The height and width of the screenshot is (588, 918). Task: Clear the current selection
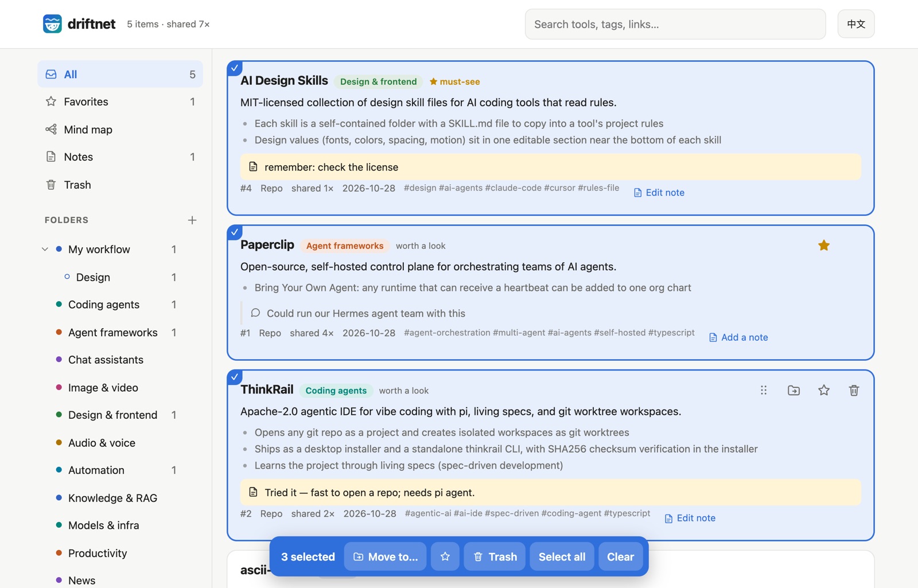(620, 556)
